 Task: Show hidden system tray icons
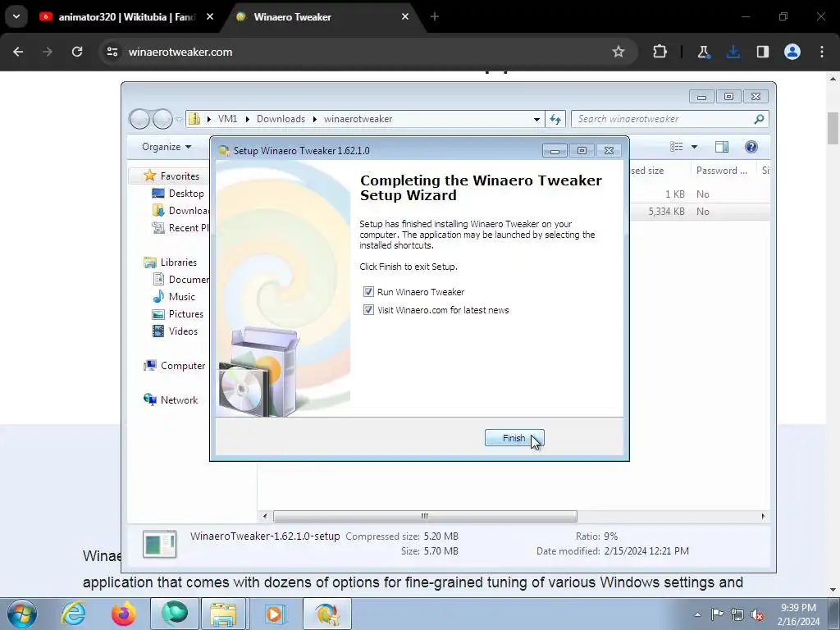pyautogui.click(x=697, y=614)
